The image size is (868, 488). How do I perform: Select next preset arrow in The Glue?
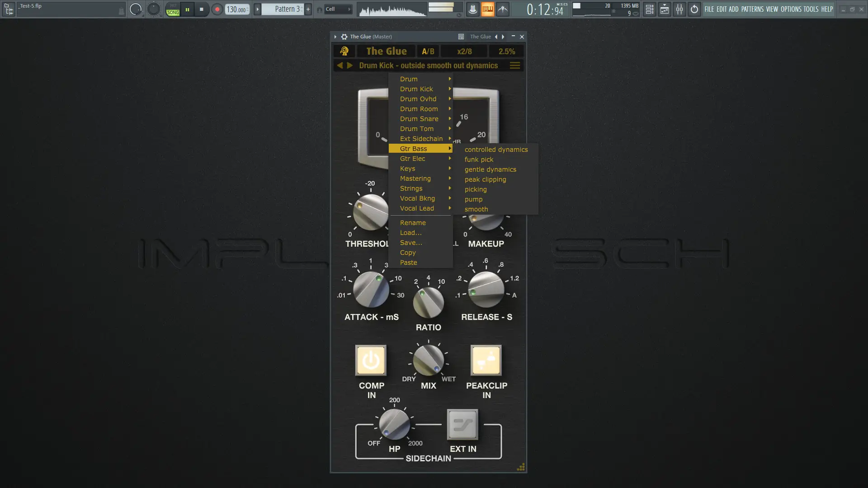349,66
